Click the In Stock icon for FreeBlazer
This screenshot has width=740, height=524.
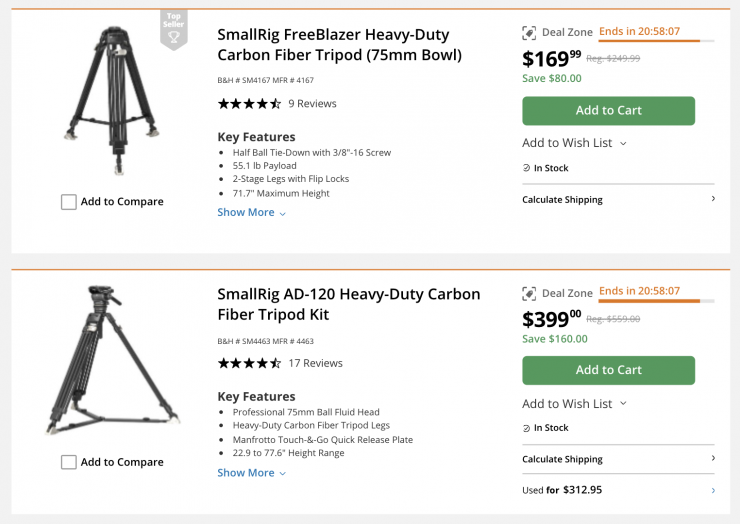(x=527, y=168)
